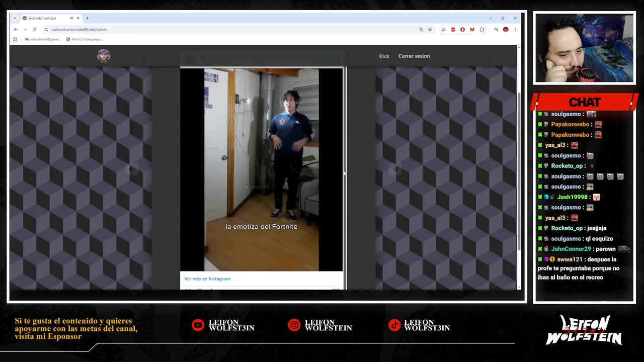Viewport: 644px width, 362px height.
Task: Bookmark this page with the star
Action: 430,30
